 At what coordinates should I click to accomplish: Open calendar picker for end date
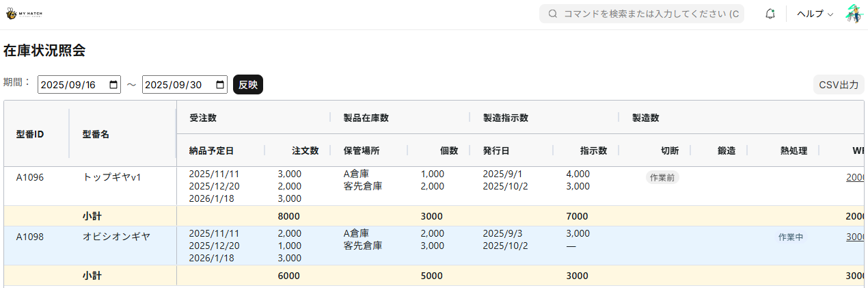click(220, 85)
